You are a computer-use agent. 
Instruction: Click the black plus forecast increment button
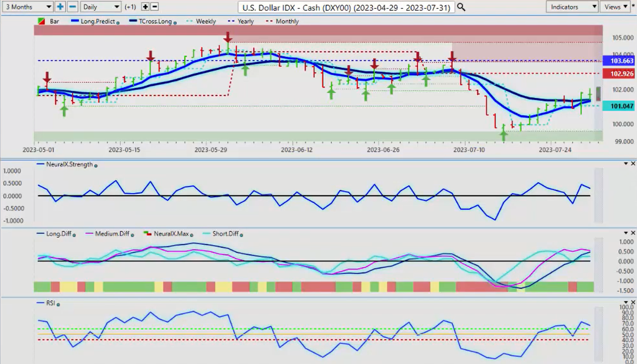tap(145, 7)
